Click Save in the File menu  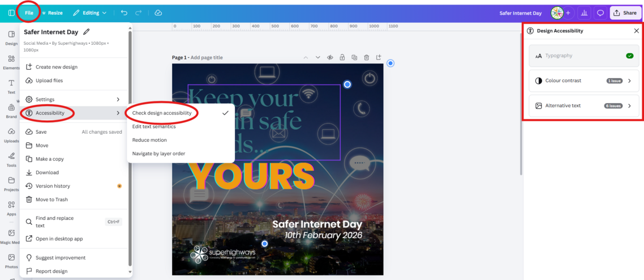click(x=74, y=131)
